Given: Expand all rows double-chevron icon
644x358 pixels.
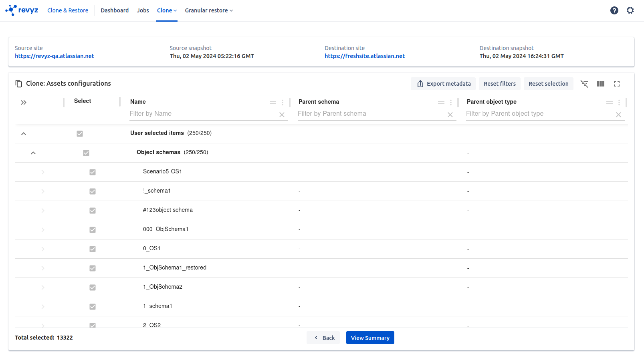Looking at the screenshot, I should 24,103.
